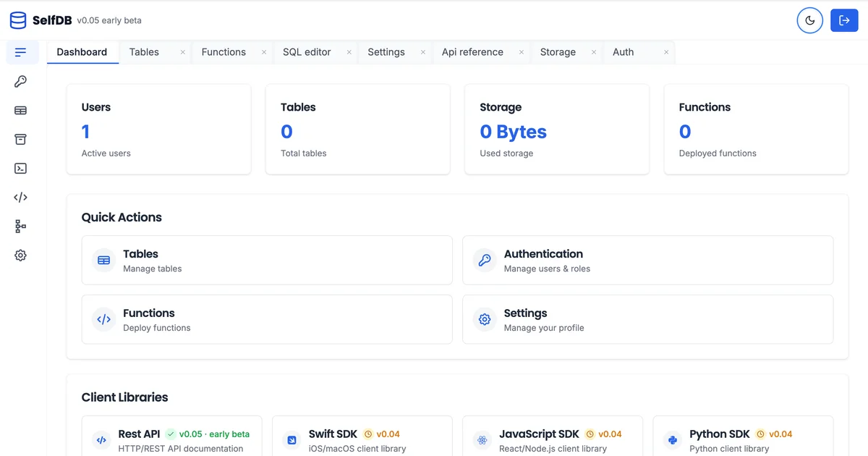The height and width of the screenshot is (456, 868).
Task: Open Storage via sidebar archive box icon
Action: click(20, 139)
